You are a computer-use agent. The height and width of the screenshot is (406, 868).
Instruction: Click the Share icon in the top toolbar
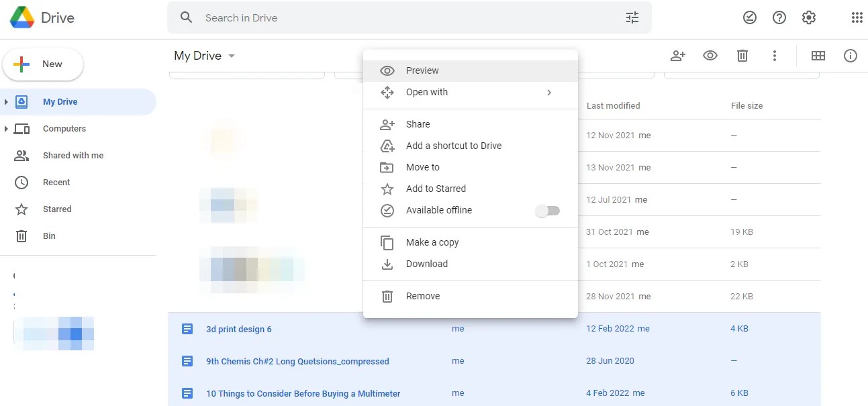(x=677, y=56)
